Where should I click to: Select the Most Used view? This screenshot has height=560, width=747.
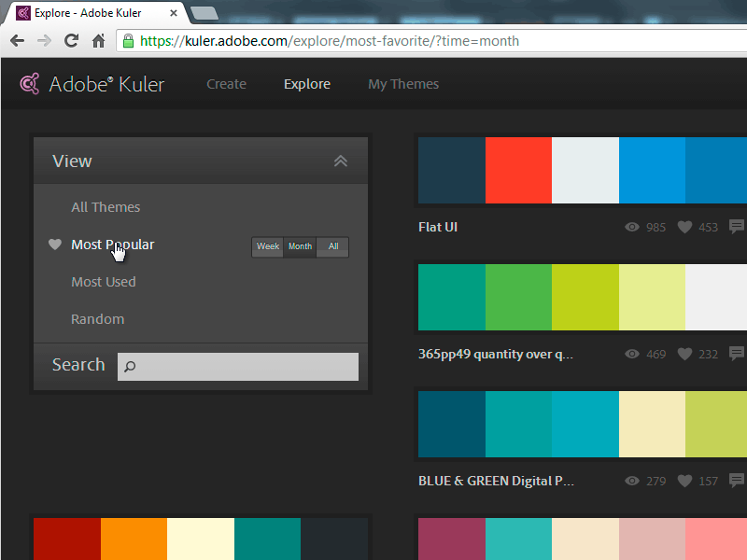(x=104, y=282)
